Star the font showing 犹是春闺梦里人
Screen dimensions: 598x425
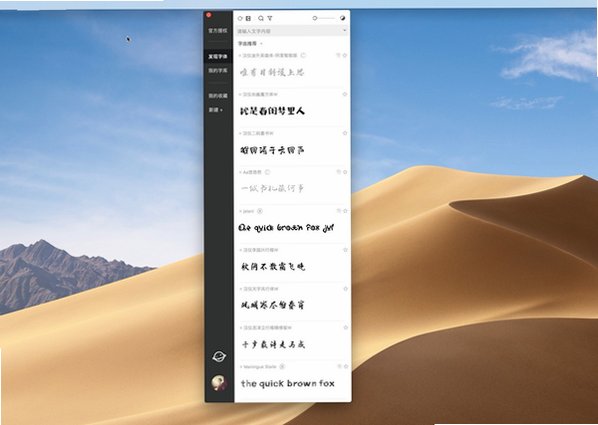345,94
